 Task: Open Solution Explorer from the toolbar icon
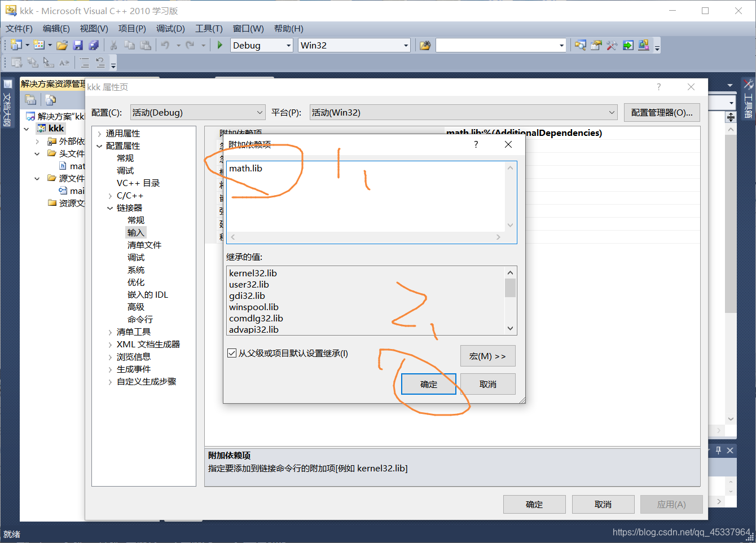tap(581, 45)
